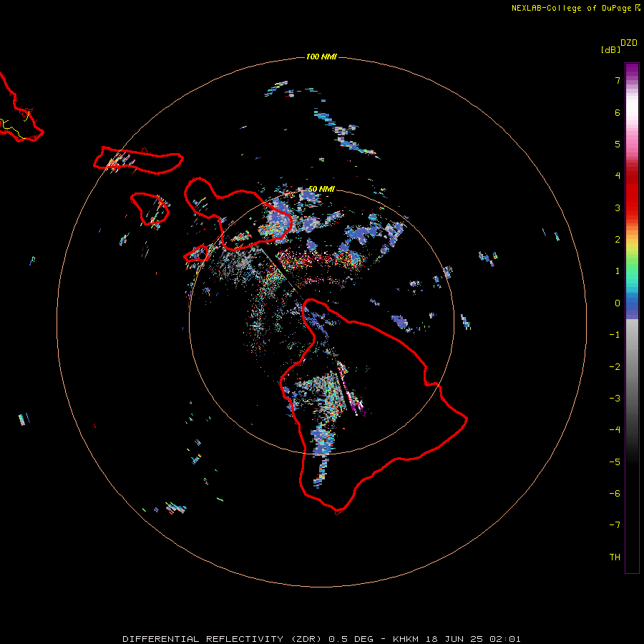Image resolution: width=644 pixels, height=644 pixels.
Task: Click the TH threshold label on scale
Action: point(615,557)
